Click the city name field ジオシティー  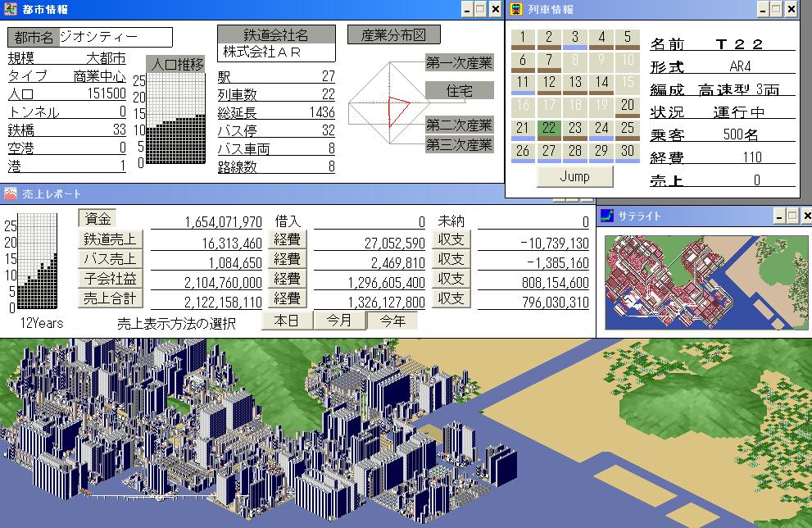(x=116, y=37)
